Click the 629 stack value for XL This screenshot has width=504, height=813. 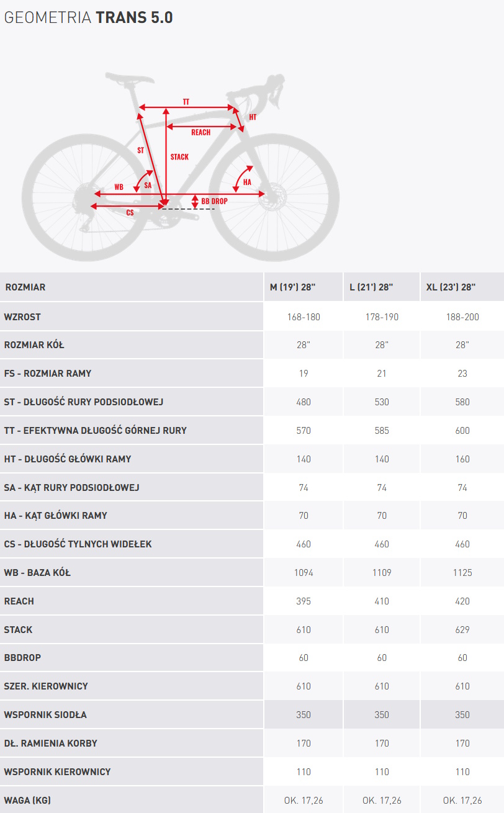pyautogui.click(x=462, y=629)
